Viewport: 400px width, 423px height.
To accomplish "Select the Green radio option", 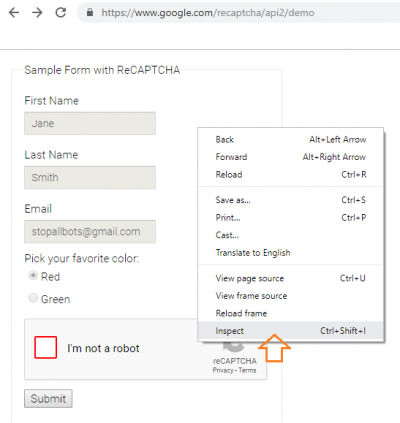I will pyautogui.click(x=33, y=298).
